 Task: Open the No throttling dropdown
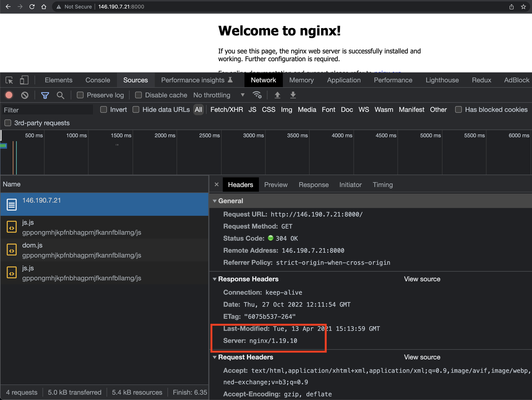pos(219,95)
